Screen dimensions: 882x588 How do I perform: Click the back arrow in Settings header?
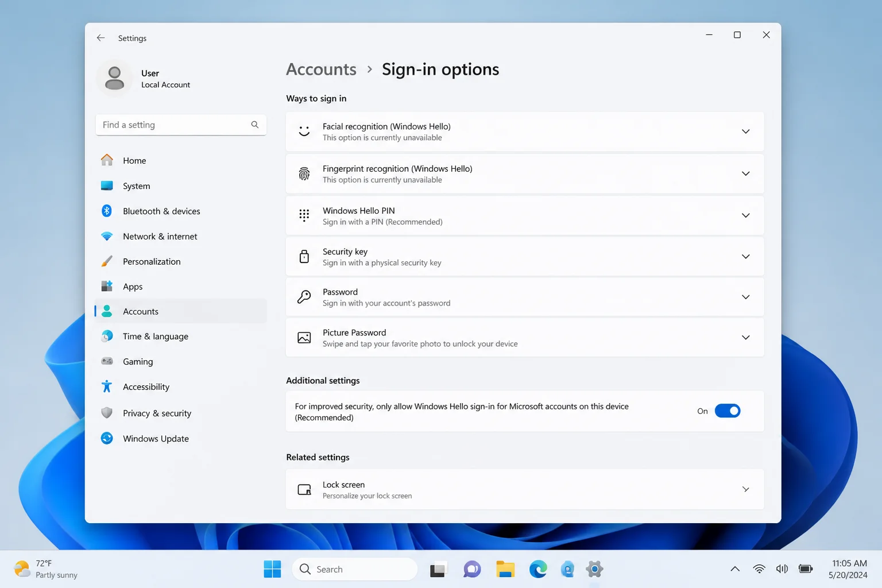point(101,38)
